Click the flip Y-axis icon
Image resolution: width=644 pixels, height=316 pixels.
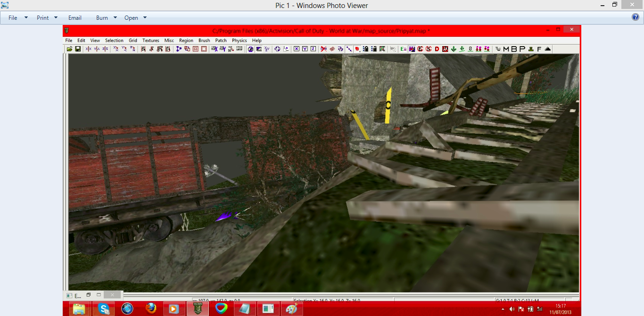(x=97, y=49)
